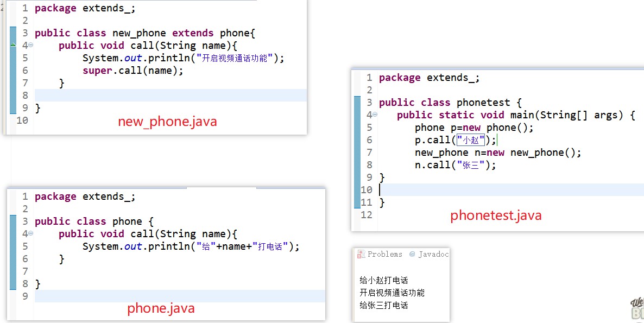The image size is (644, 323).
Task: Collapse the call method fold in new_phone editor
Action: 31,45
